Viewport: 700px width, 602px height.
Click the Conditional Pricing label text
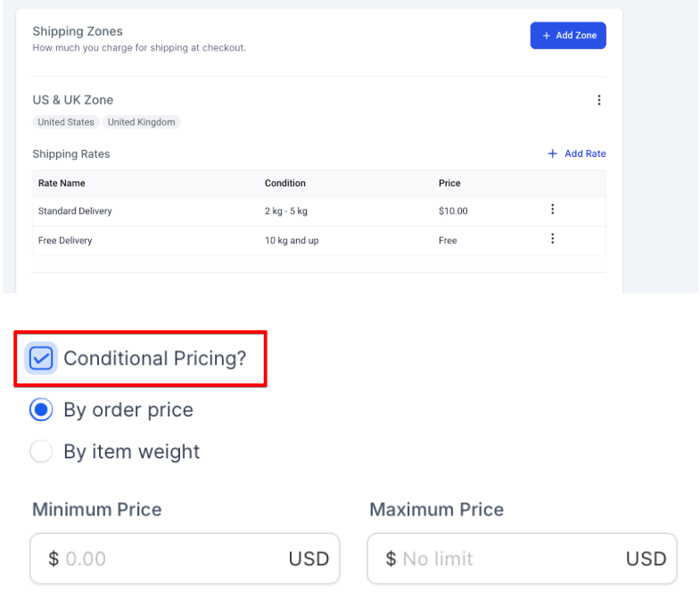[x=154, y=359]
